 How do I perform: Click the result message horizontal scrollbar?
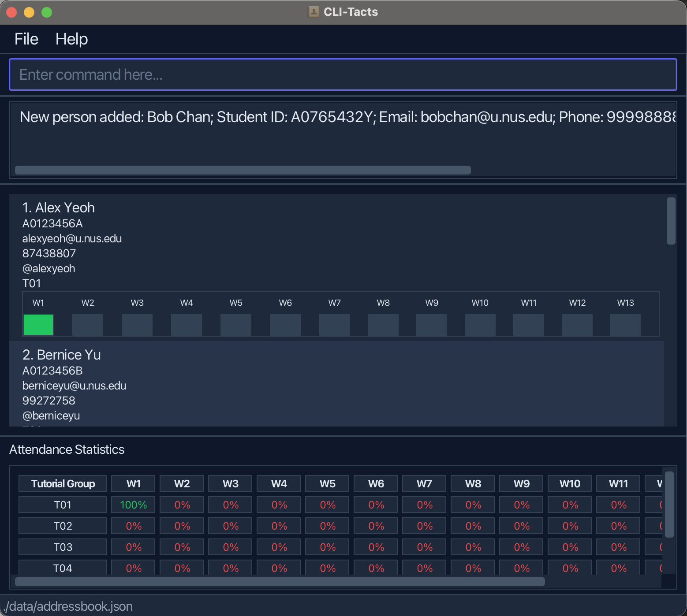tap(243, 170)
